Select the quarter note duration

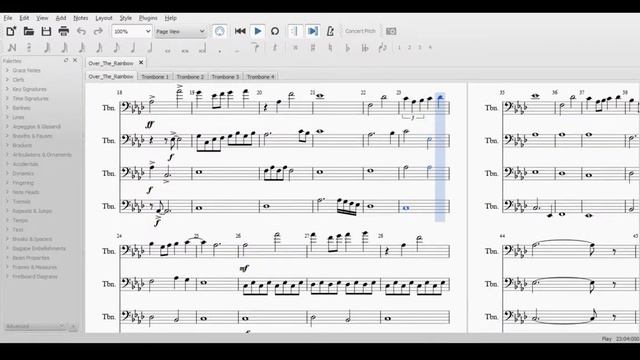133,48
